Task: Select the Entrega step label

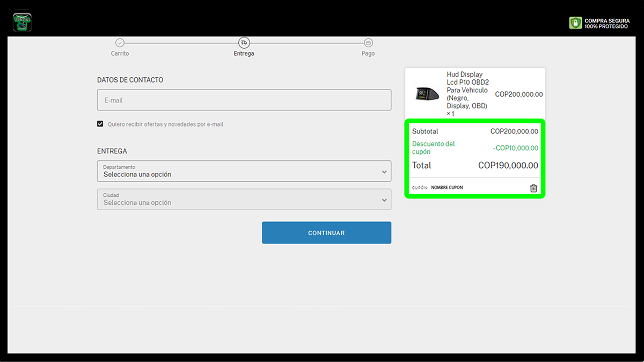Action: [x=244, y=54]
